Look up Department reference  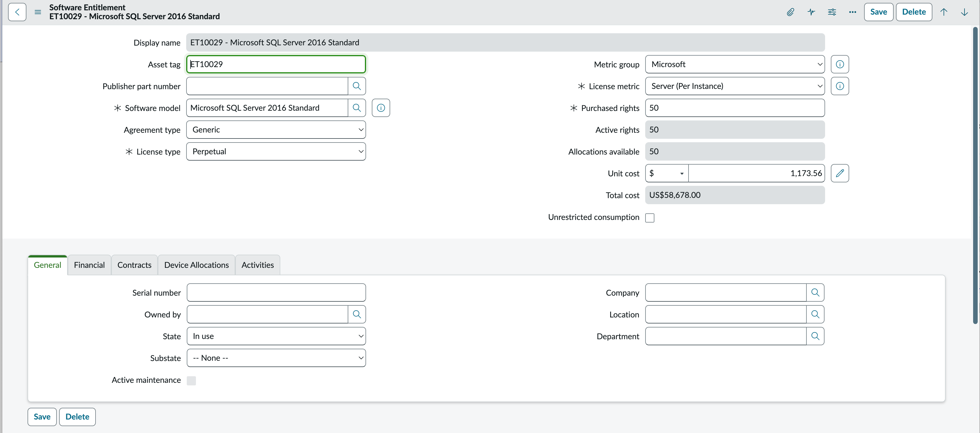(x=815, y=336)
